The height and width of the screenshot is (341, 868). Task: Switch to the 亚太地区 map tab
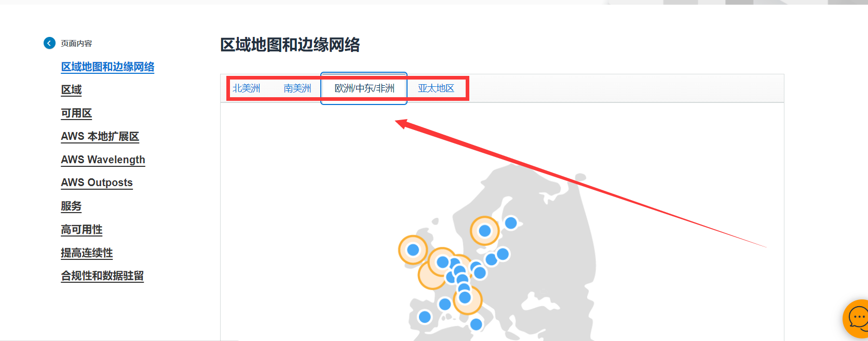click(436, 88)
